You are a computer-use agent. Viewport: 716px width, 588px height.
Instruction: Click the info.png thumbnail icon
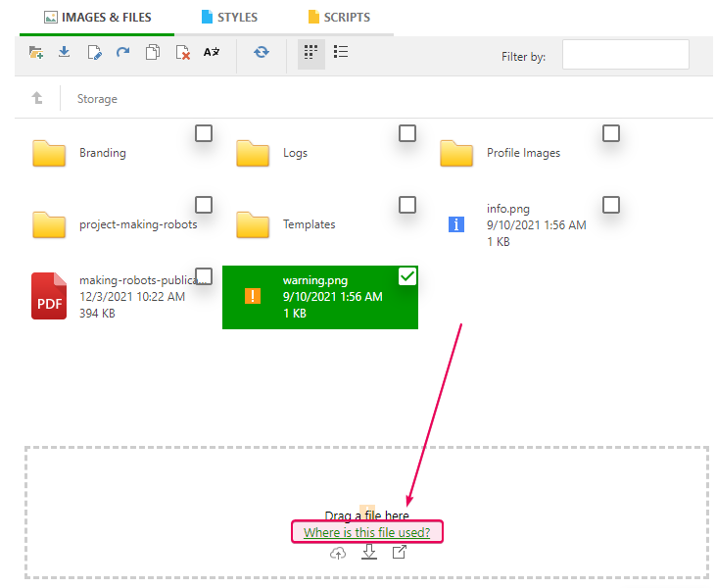pyautogui.click(x=456, y=224)
